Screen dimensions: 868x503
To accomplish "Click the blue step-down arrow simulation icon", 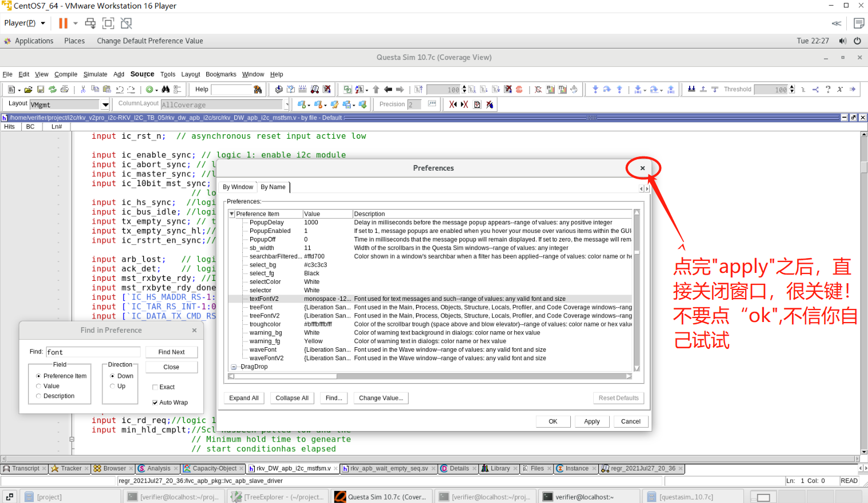I will pyautogui.click(x=595, y=90).
